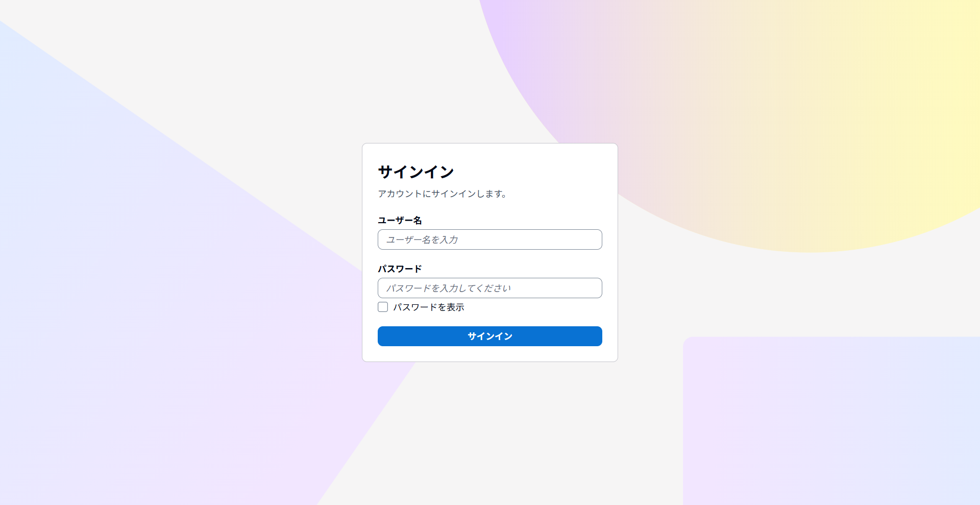Screen dimensions: 980x505
Task: Click the blue-purple triangle shape on left
Action: [153, 306]
